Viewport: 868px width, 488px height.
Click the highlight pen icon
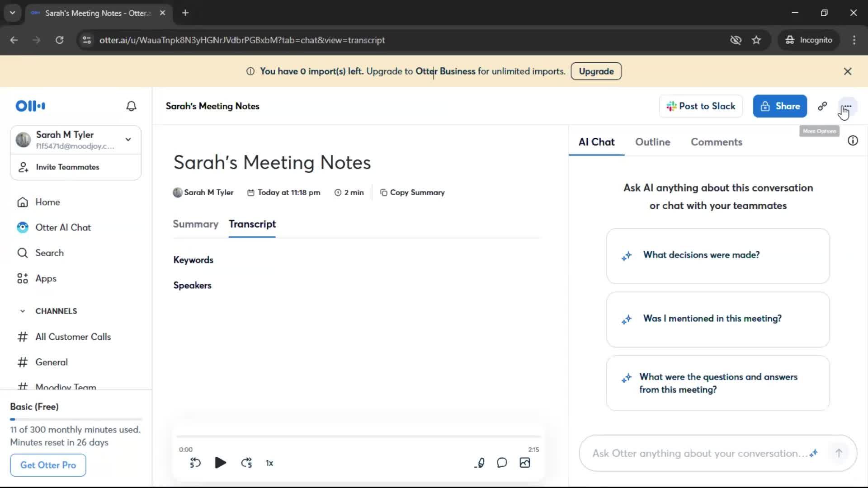pyautogui.click(x=480, y=463)
